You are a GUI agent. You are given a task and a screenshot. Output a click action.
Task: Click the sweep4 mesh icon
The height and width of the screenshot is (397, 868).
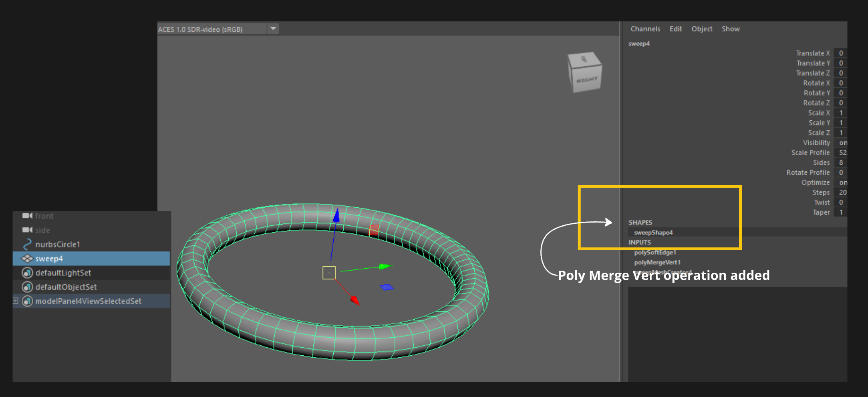27,259
